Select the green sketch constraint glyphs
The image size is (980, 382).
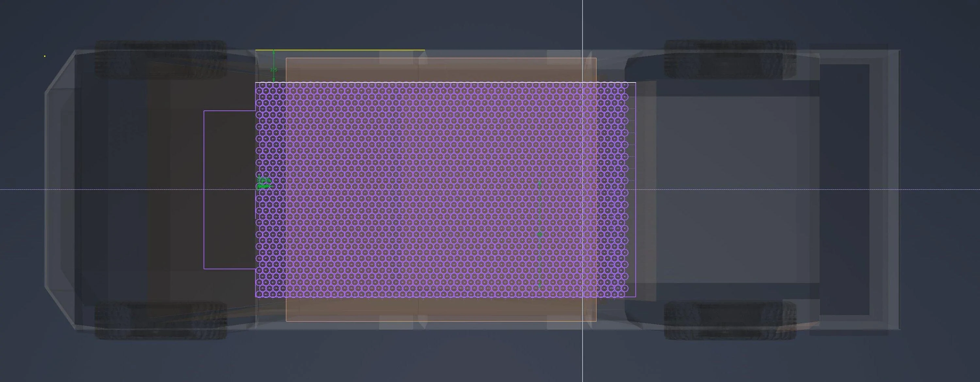point(264,183)
